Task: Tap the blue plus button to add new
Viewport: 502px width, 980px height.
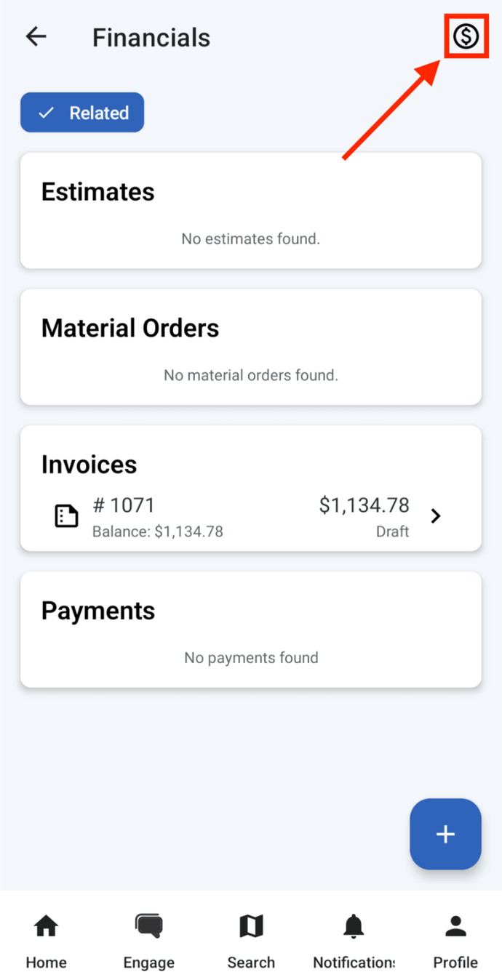Action: pyautogui.click(x=445, y=834)
